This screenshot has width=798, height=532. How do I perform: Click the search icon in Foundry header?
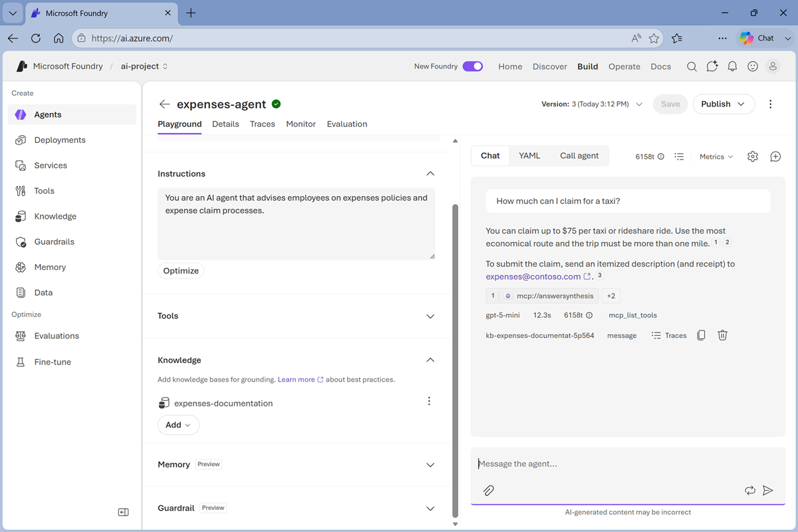tap(692, 66)
